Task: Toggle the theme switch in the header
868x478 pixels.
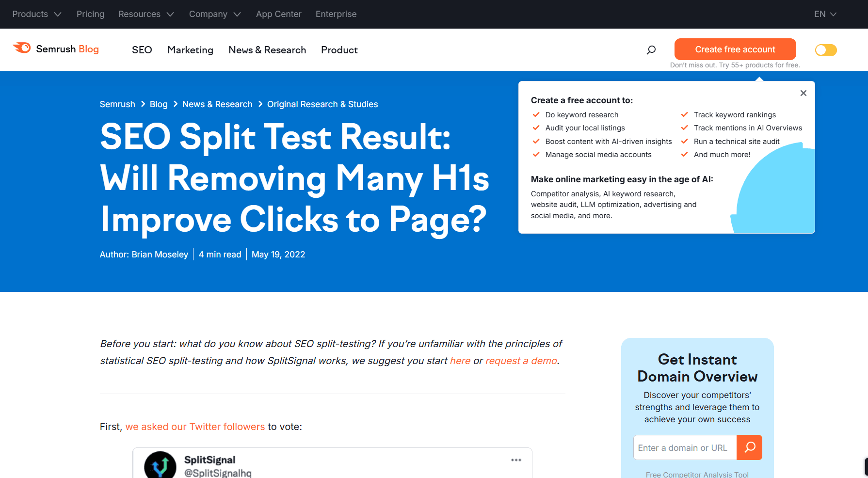Action: pyautogui.click(x=825, y=50)
